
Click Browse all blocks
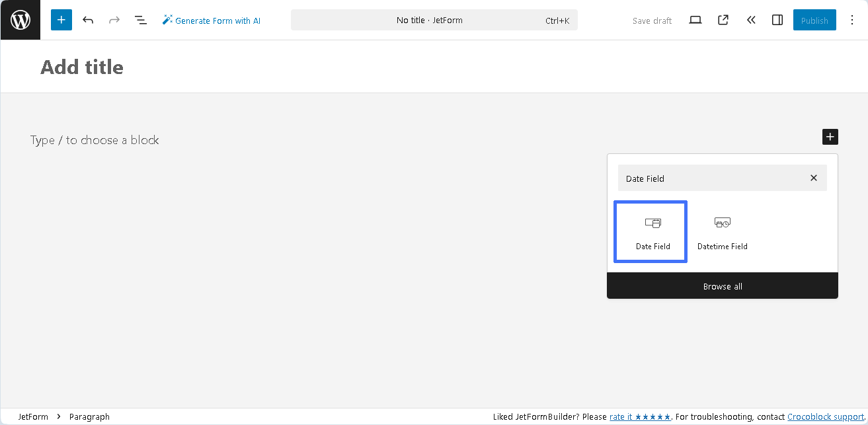click(723, 286)
